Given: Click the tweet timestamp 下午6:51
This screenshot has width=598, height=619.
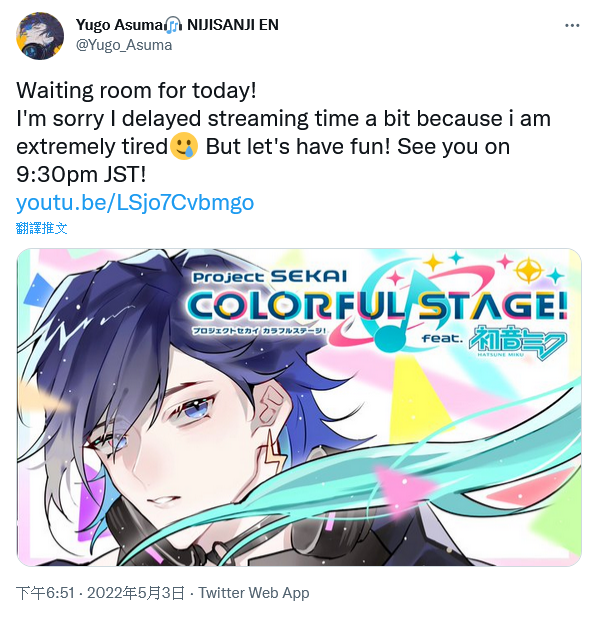Looking at the screenshot, I should pyautogui.click(x=45, y=593).
